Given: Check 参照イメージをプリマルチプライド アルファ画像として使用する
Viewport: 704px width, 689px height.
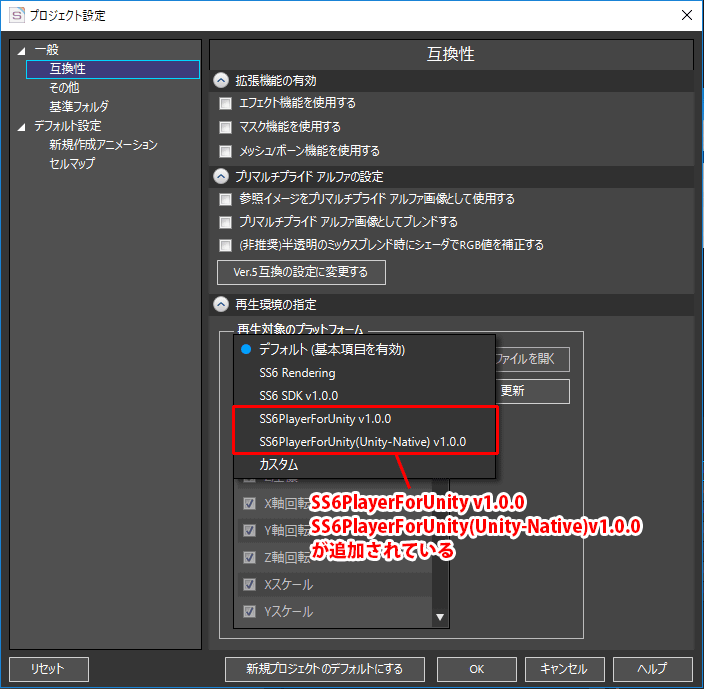Looking at the screenshot, I should coord(225,199).
